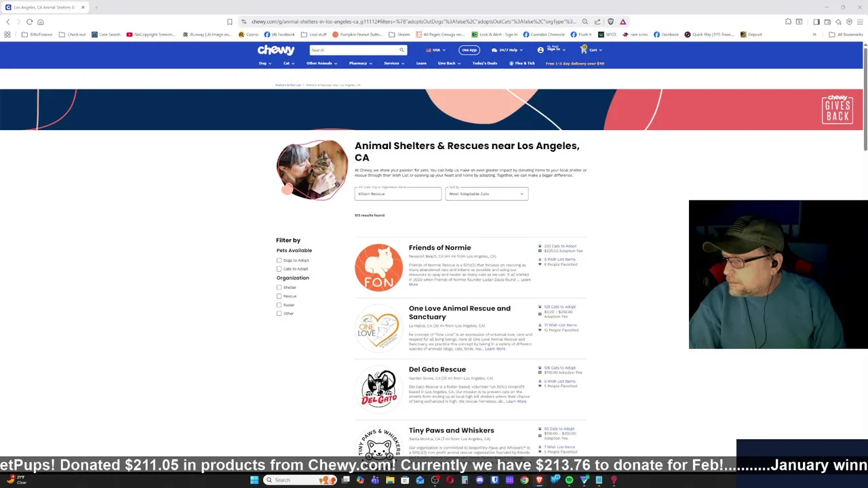868x488 pixels.
Task: Open Google Chrome from taskbar
Action: tap(524, 480)
